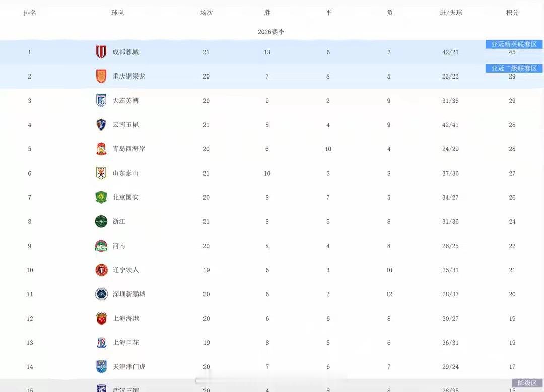Click the 亚冠精英联赛区 label
544x392 pixels.
[514, 44]
